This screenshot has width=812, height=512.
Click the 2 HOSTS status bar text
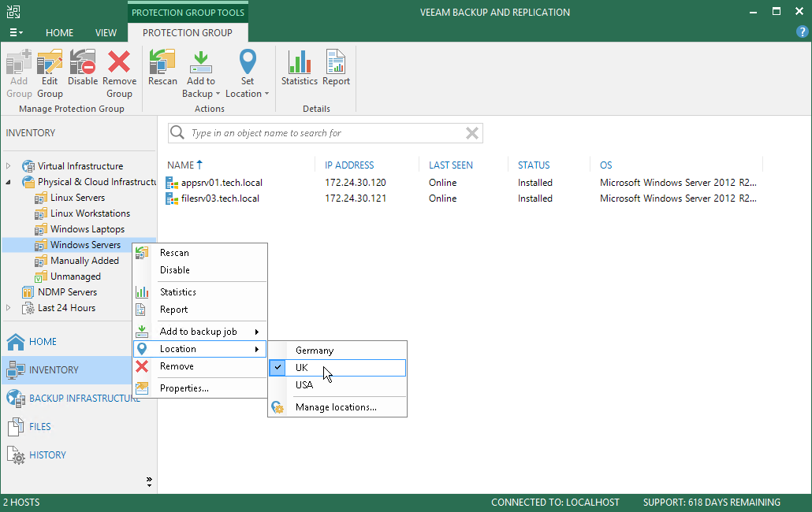coord(21,503)
